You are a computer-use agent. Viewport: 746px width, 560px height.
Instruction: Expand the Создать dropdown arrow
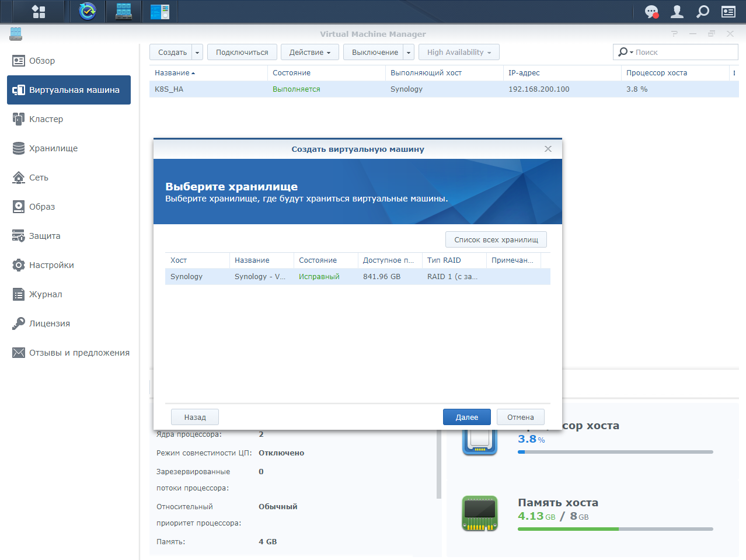[197, 52]
